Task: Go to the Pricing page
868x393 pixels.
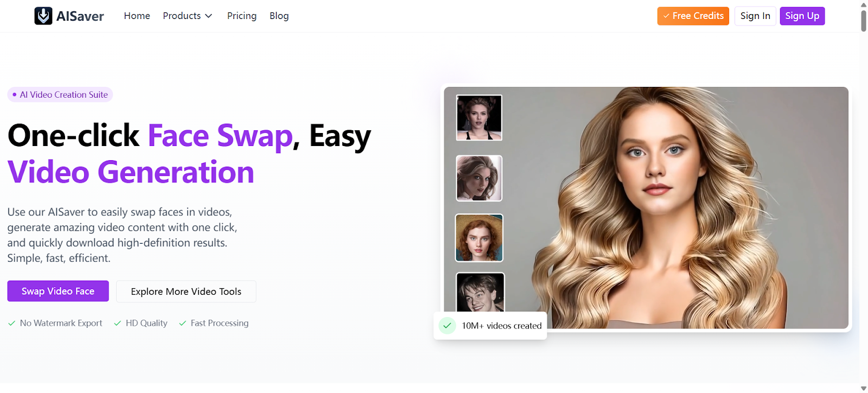Action: [242, 16]
